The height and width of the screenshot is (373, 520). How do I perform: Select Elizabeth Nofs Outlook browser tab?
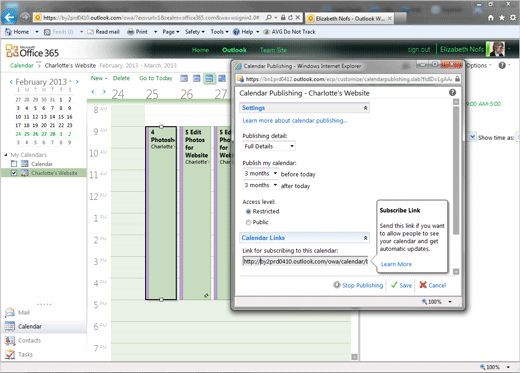350,19
